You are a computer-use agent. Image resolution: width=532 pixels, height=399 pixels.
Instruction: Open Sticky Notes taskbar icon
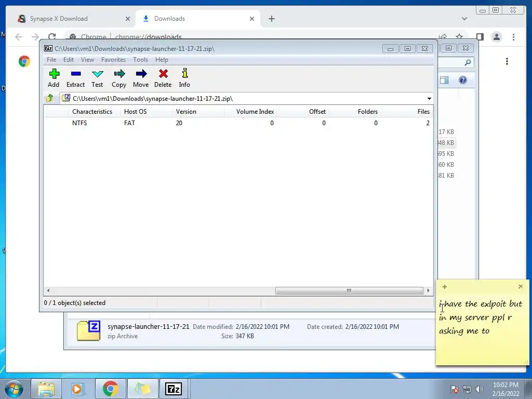click(142, 389)
